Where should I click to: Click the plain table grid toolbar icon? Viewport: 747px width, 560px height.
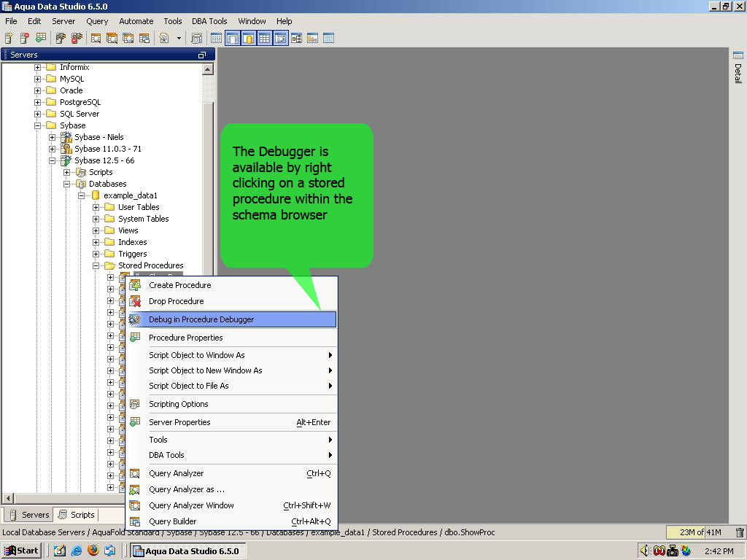point(216,38)
